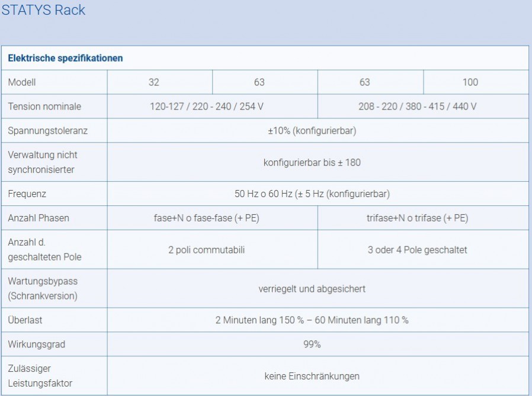Viewport: 532px width, 396px height.
Task: Select the 2 poli commutabili cell
Action: pos(207,250)
